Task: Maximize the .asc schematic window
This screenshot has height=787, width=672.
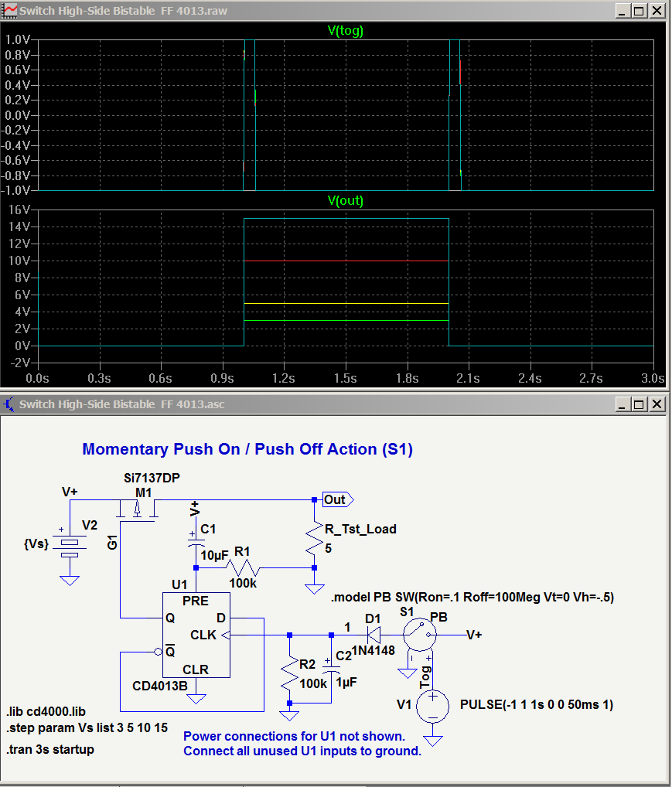Action: click(x=640, y=404)
